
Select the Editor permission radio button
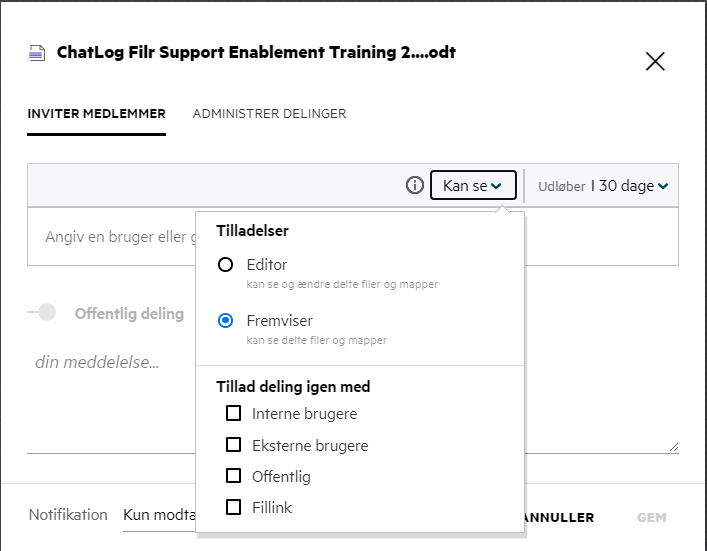pyautogui.click(x=226, y=265)
